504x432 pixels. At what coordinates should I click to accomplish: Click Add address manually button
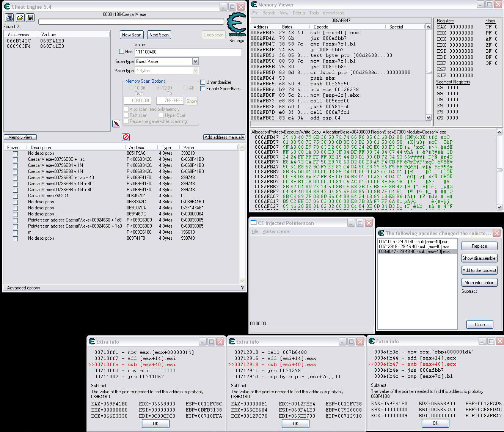[224, 137]
